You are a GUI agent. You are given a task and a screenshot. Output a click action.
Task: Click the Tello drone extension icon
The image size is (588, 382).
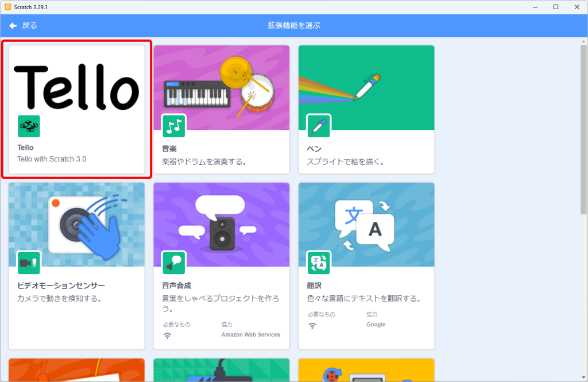(x=29, y=126)
